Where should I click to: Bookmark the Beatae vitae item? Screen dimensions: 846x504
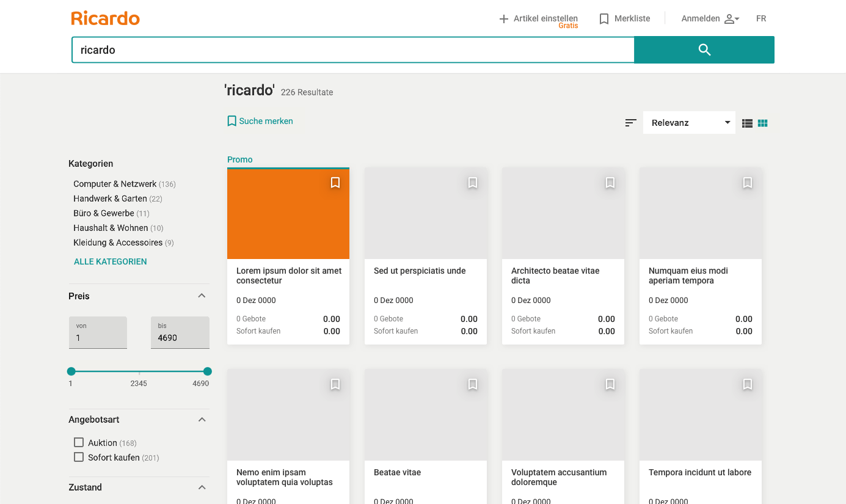[473, 384]
